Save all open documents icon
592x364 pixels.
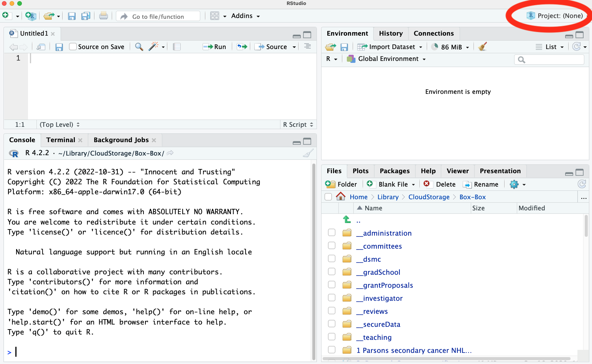pyautogui.click(x=86, y=16)
